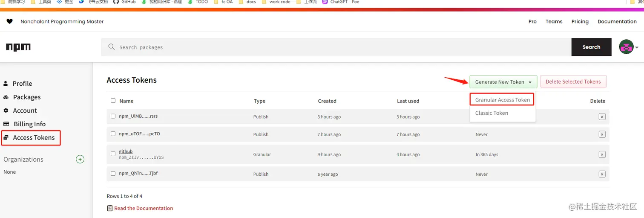644x218 pixels.
Task: Delete token npm_UlMB......rsrs with its x icon
Action: [x=602, y=116]
